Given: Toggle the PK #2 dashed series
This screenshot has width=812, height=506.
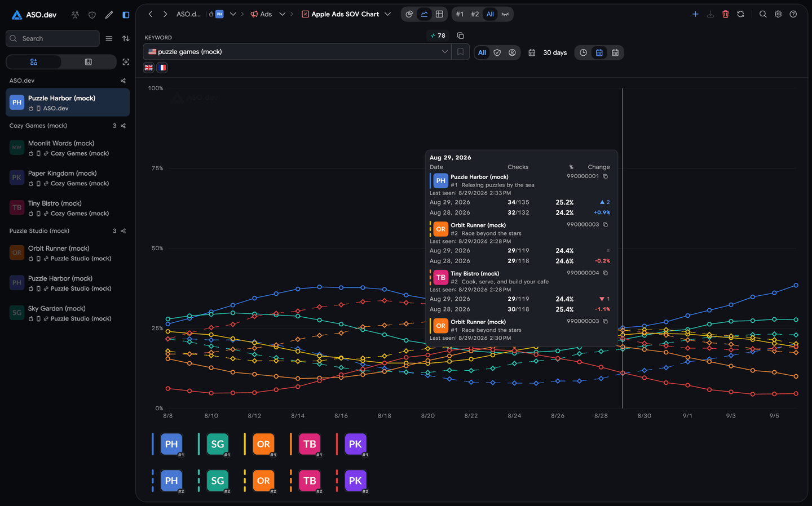Looking at the screenshot, I should click(355, 481).
